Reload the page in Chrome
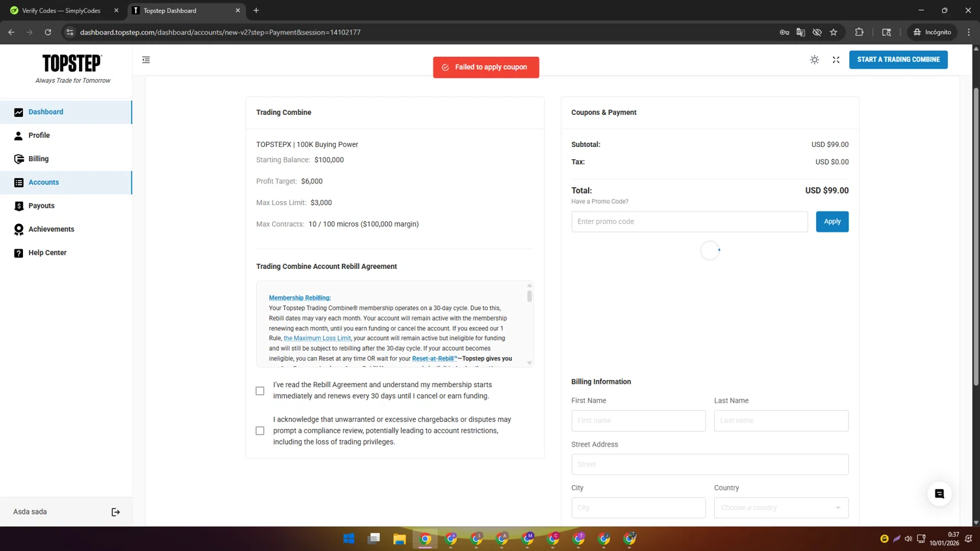Image resolution: width=980 pixels, height=551 pixels. point(48,32)
